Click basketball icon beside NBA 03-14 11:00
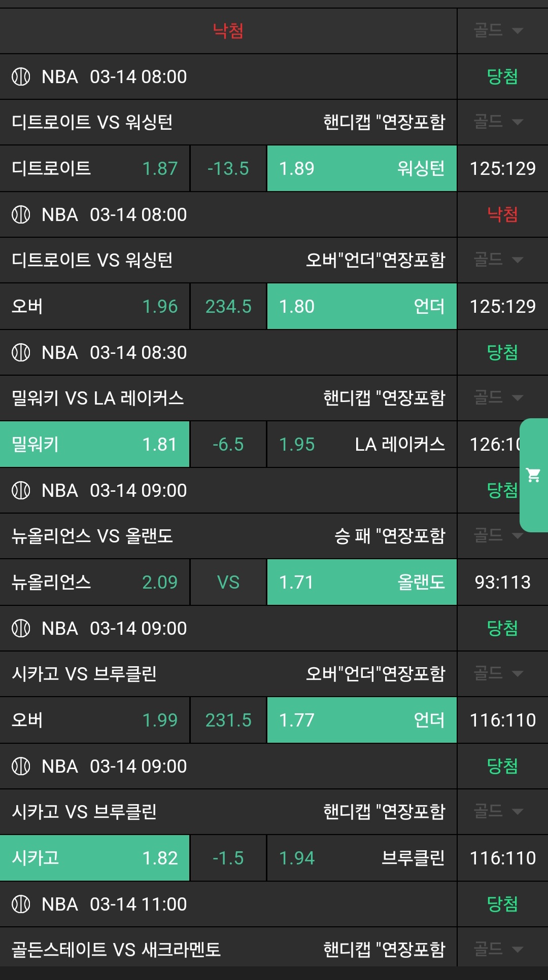 (21, 904)
